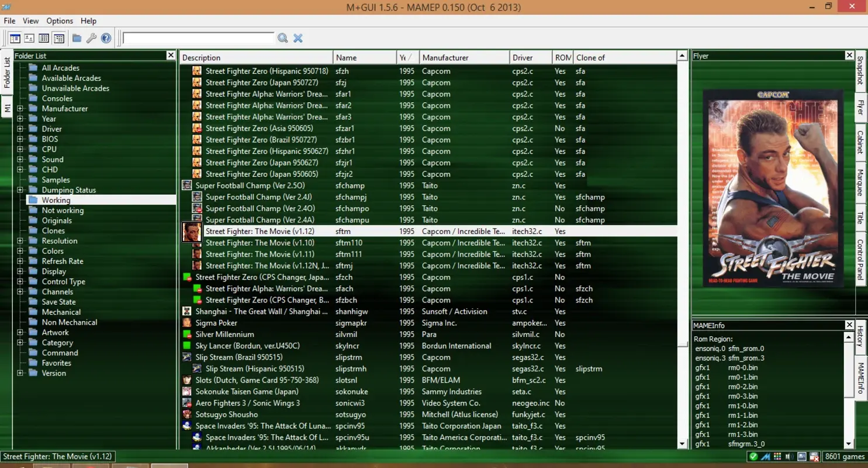
Task: Click the green checkmark status bar icon
Action: [x=753, y=456]
